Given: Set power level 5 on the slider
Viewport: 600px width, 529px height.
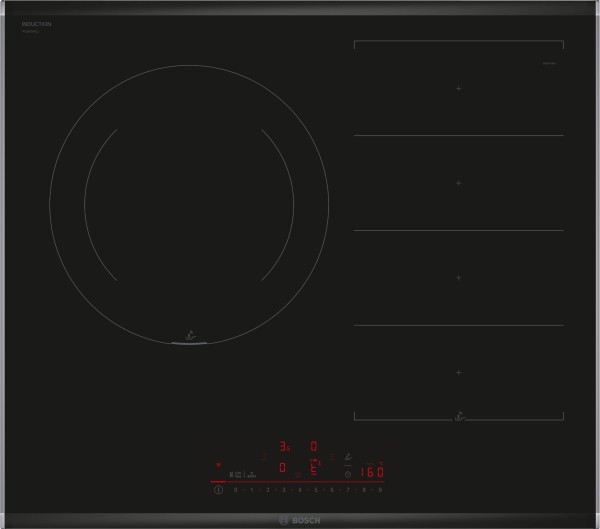Looking at the screenshot, I should [x=316, y=491].
